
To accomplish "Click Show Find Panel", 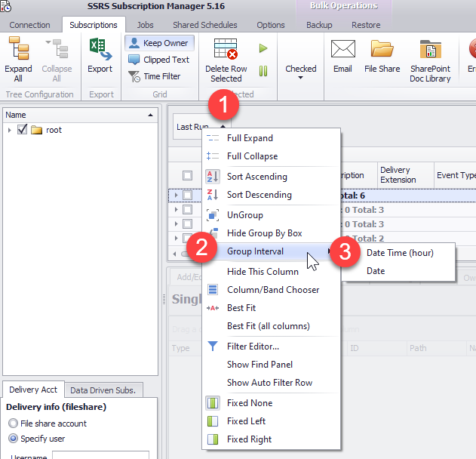I will (x=272, y=365).
